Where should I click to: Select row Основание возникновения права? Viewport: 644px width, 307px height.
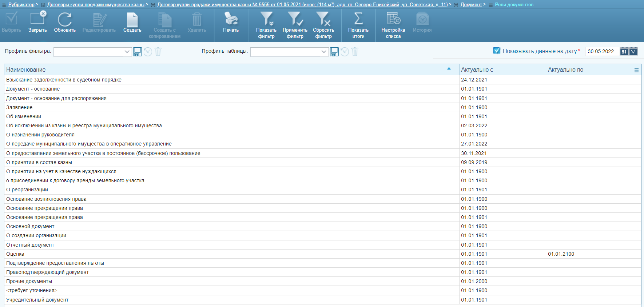pyautogui.click(x=322, y=199)
